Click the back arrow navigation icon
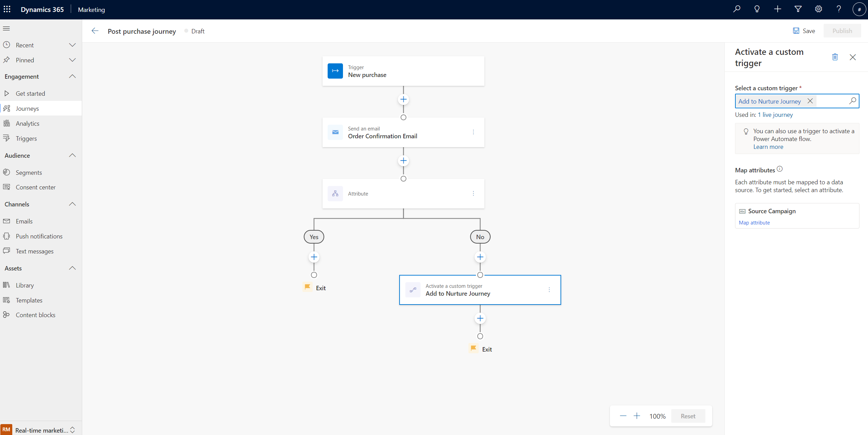The image size is (868, 435). pos(95,31)
